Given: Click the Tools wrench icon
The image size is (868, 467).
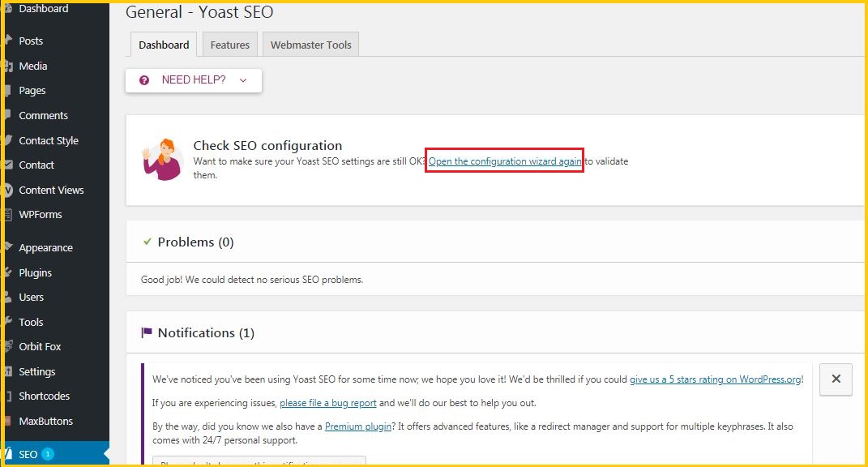Looking at the screenshot, I should 8,321.
